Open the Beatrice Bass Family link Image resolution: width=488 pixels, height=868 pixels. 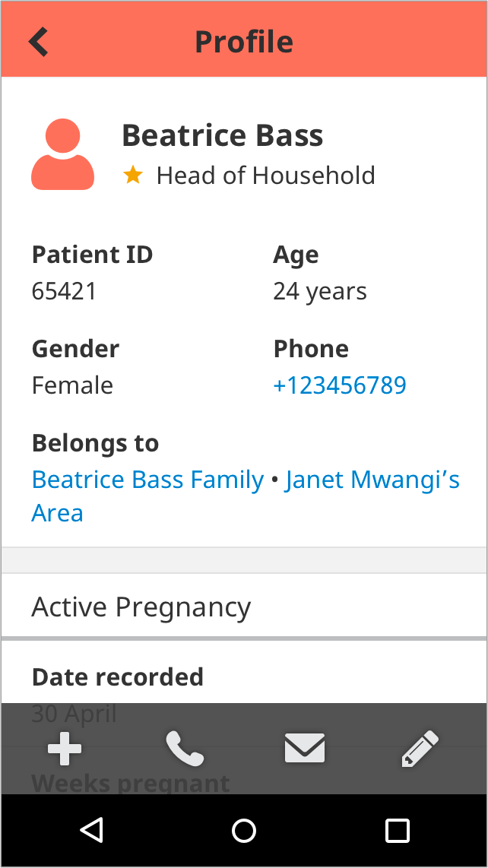point(147,480)
